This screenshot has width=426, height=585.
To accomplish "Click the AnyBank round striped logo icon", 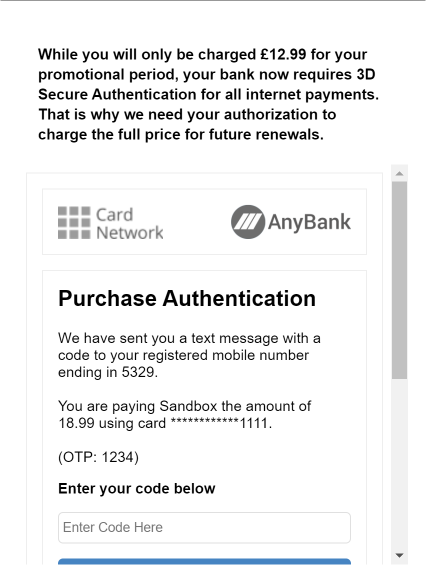I will point(248,222).
